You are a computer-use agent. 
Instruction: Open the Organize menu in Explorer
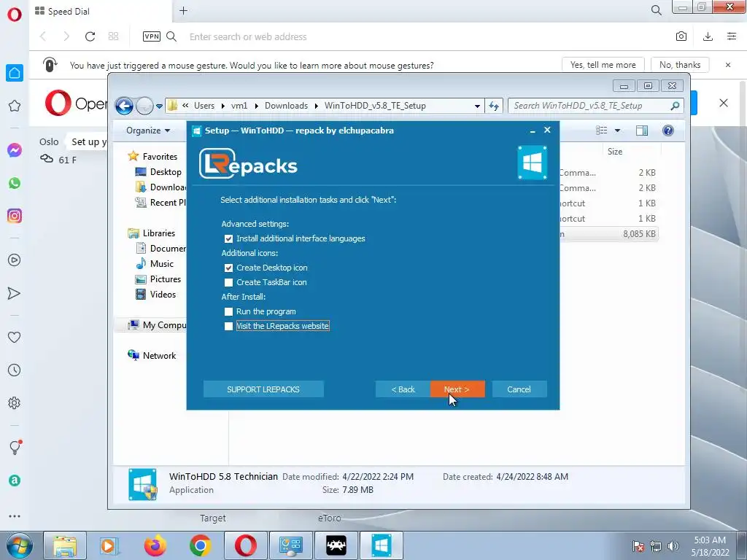(x=148, y=131)
